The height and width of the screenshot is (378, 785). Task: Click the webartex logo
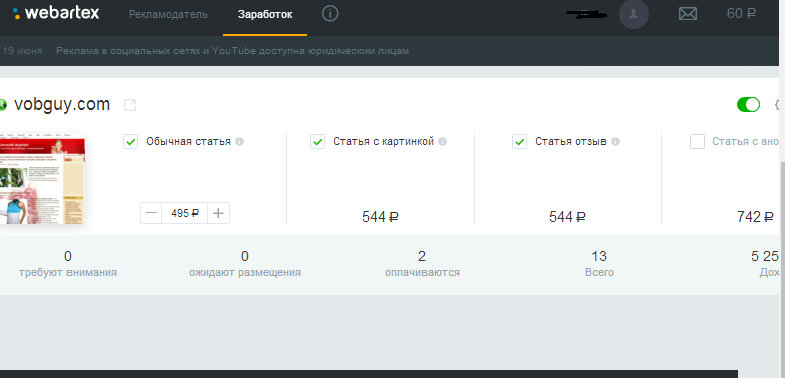56,13
